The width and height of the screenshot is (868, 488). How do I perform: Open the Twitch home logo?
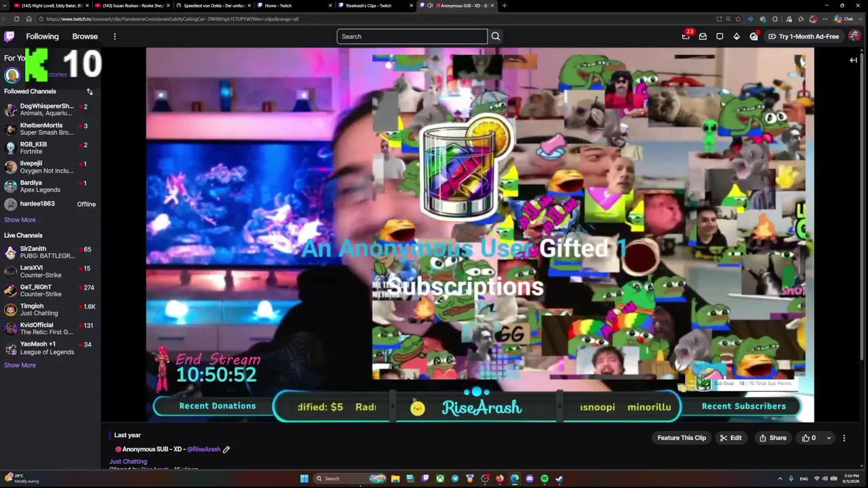[9, 37]
